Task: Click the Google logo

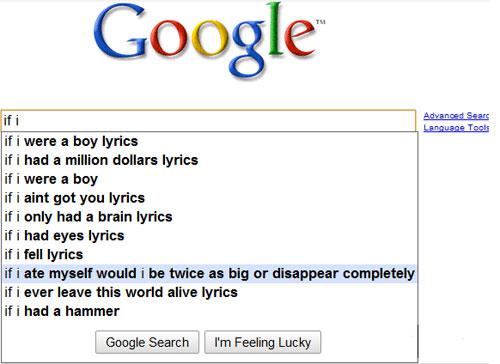Action: click(x=209, y=40)
